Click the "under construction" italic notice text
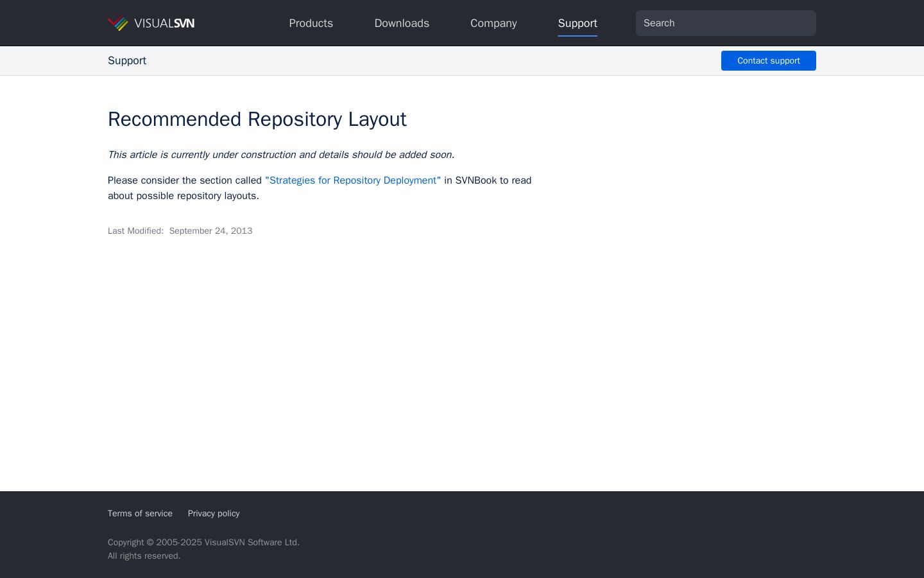The image size is (924, 578). pyautogui.click(x=281, y=155)
